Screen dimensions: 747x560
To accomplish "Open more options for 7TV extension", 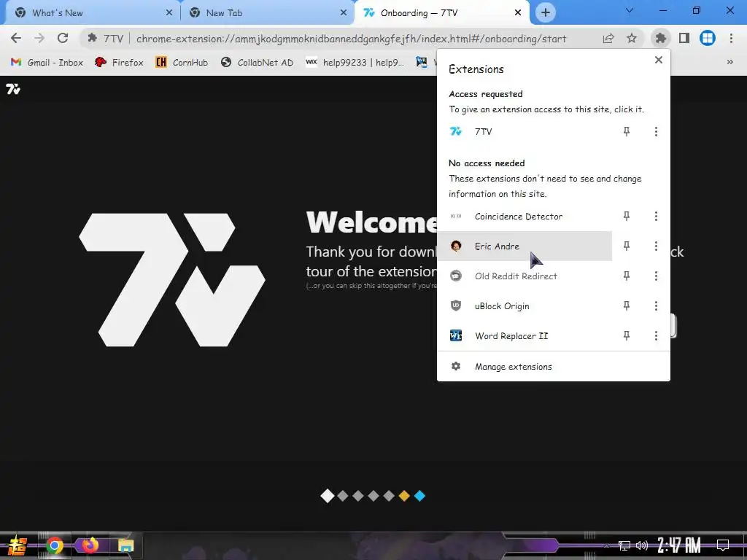I will [656, 131].
